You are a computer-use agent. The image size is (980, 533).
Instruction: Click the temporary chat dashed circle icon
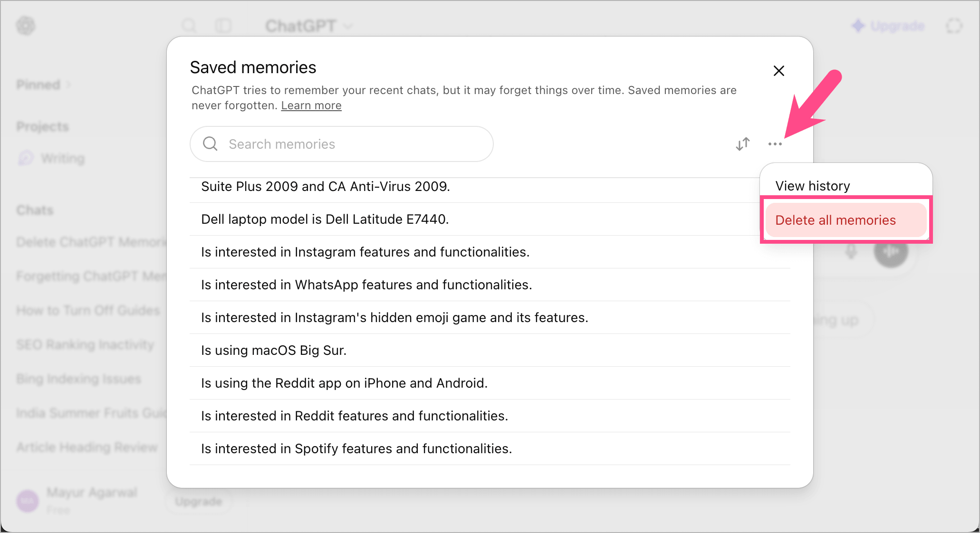tap(954, 26)
